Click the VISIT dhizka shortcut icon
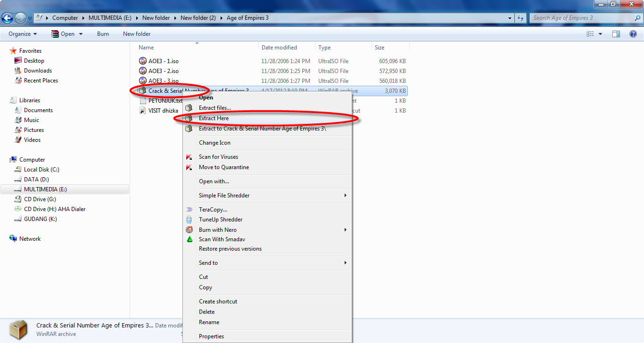Viewport: 644px width, 343px height. (143, 110)
